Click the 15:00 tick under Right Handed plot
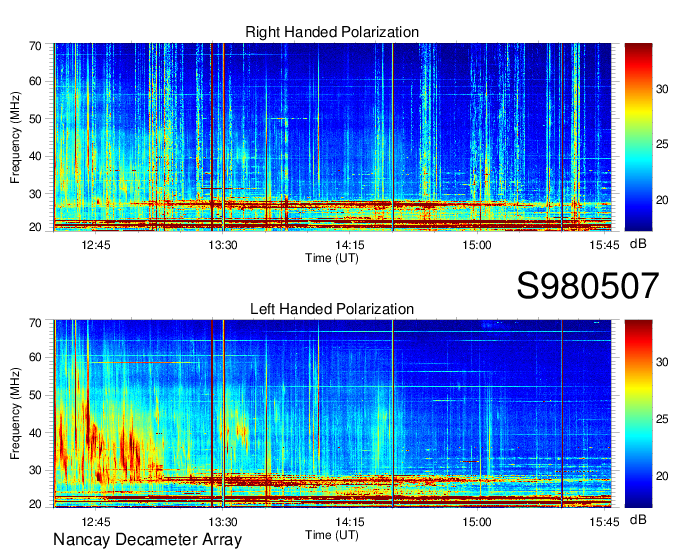 (477, 245)
